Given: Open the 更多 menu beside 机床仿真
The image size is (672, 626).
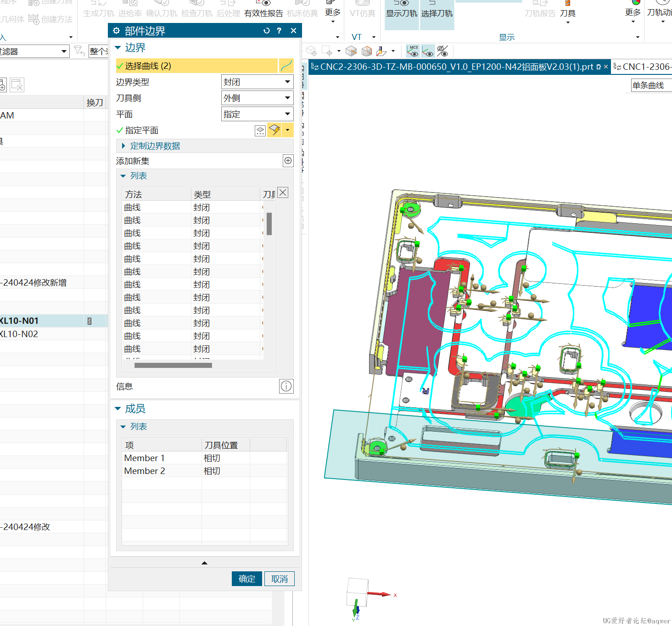Looking at the screenshot, I should click(333, 14).
